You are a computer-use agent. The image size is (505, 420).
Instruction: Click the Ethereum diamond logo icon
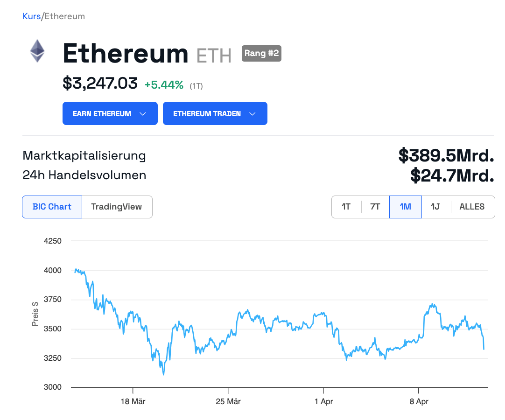[37, 51]
